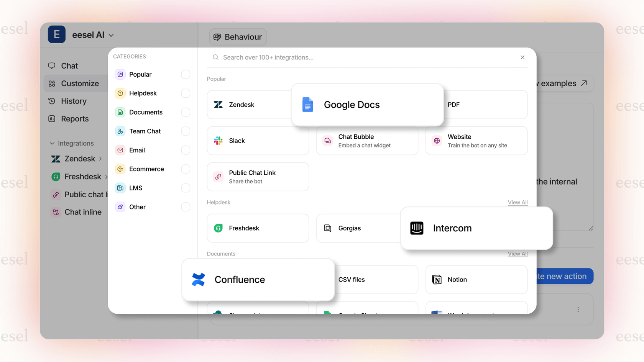Expand the Zendesk integration chevron

[100, 159]
